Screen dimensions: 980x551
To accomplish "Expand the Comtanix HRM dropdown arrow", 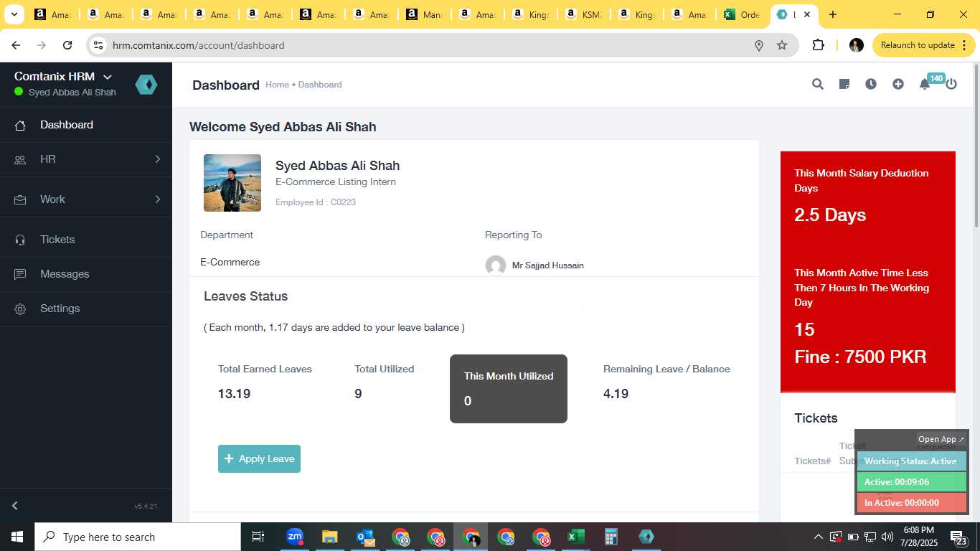I will (x=108, y=77).
